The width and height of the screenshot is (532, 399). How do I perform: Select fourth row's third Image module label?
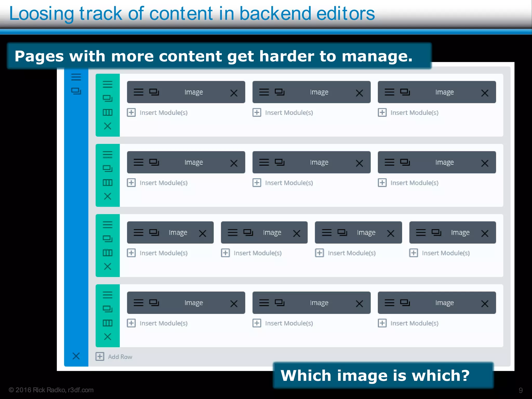coord(444,303)
